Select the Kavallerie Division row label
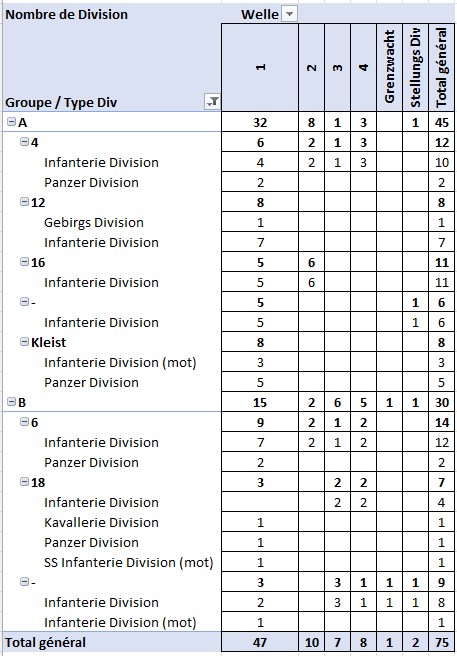This screenshot has height=656, width=457. [101, 522]
